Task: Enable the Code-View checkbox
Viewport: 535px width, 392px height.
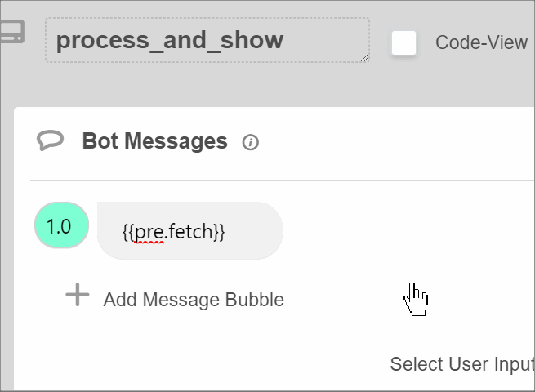Action: point(403,43)
